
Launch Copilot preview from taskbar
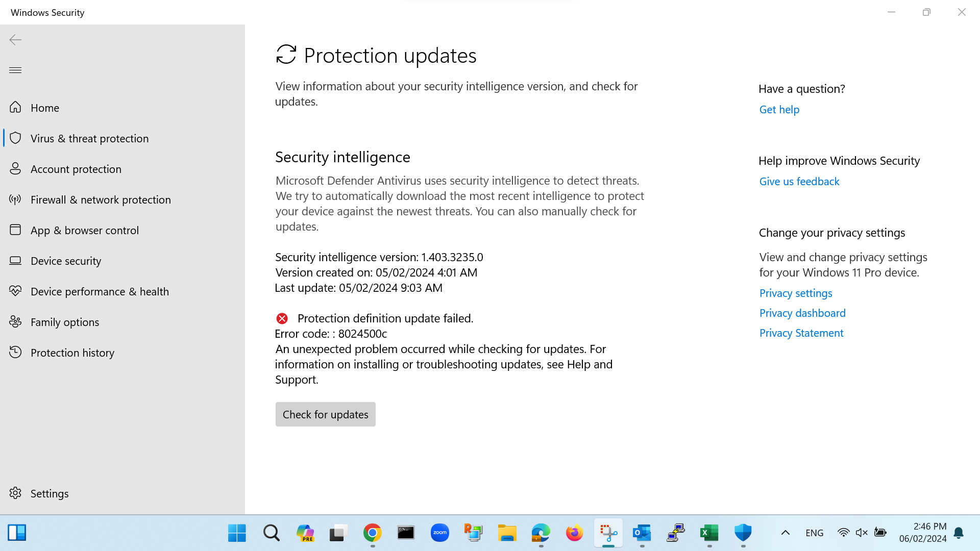pos(305,533)
